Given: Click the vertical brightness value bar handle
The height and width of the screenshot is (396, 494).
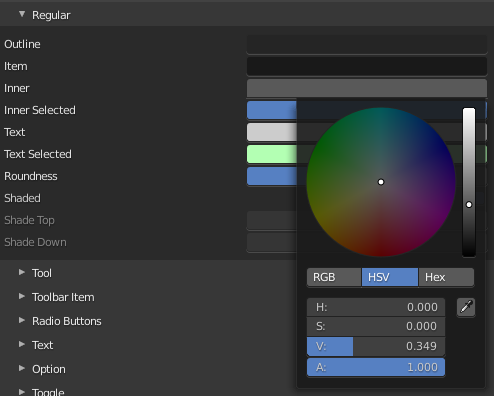Looking at the screenshot, I should 469,205.
